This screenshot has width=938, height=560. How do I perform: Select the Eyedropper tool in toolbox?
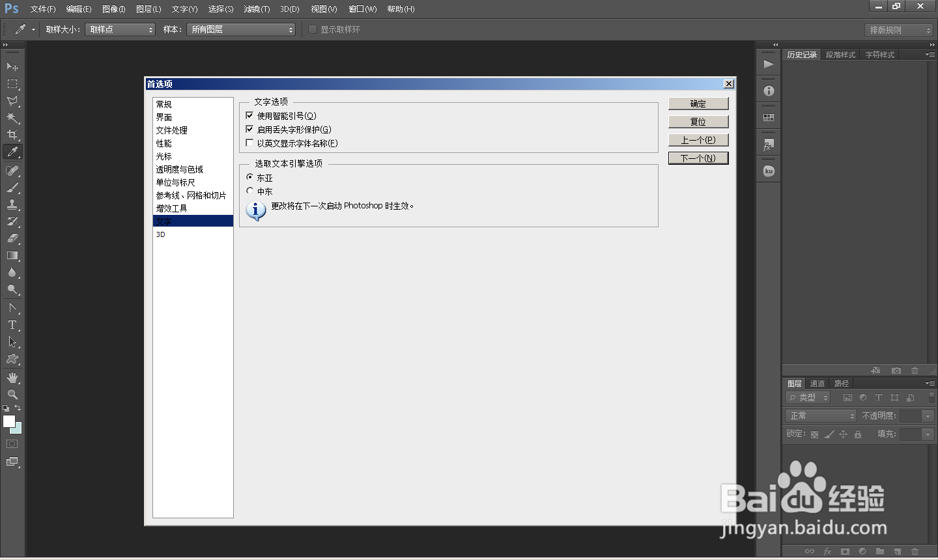12,152
